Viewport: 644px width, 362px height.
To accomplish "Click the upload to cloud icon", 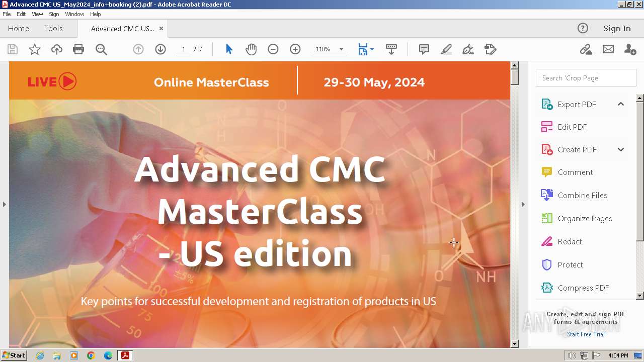I will [57, 49].
